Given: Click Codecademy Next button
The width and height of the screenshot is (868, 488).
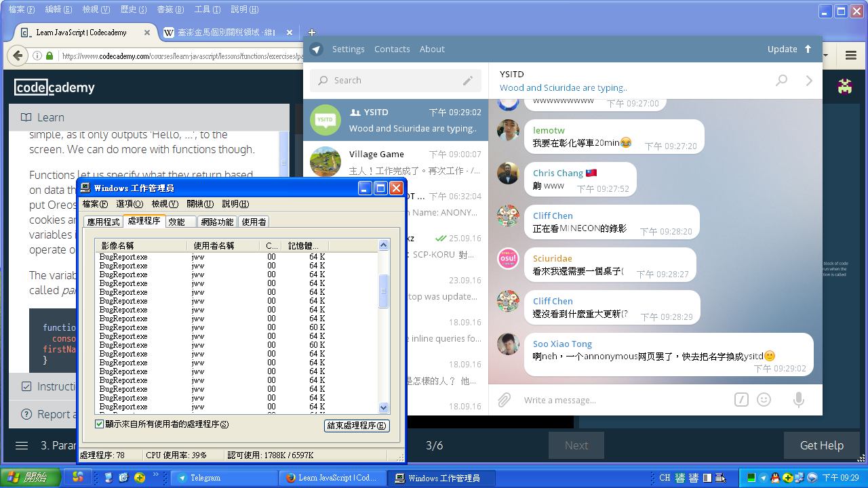Looking at the screenshot, I should click(x=576, y=445).
